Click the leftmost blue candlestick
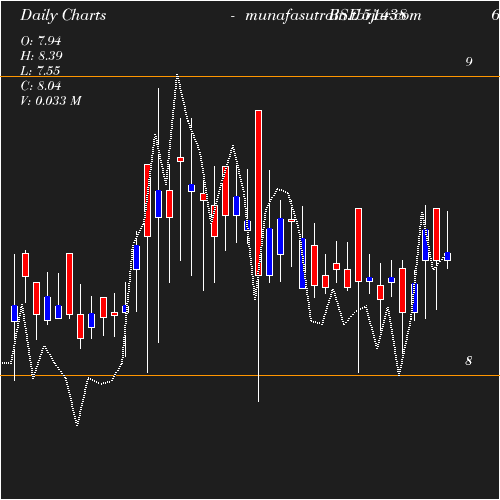The width and height of the screenshot is (500, 500). (14, 313)
